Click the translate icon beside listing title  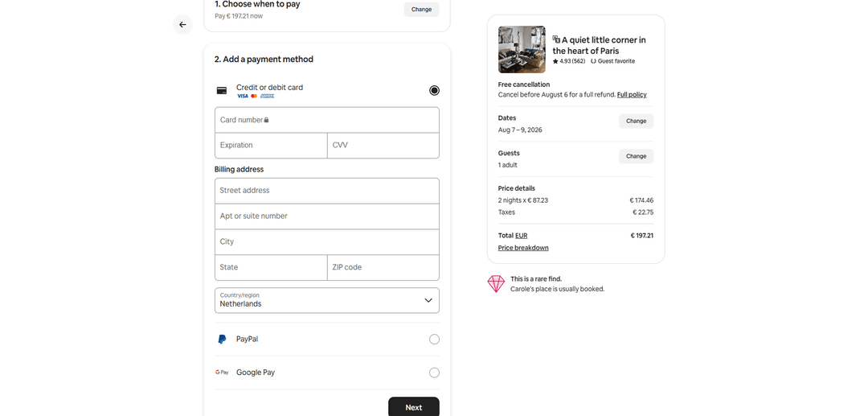coord(556,39)
